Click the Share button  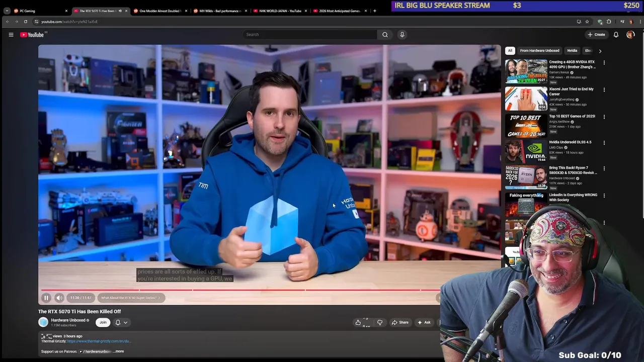400,322
